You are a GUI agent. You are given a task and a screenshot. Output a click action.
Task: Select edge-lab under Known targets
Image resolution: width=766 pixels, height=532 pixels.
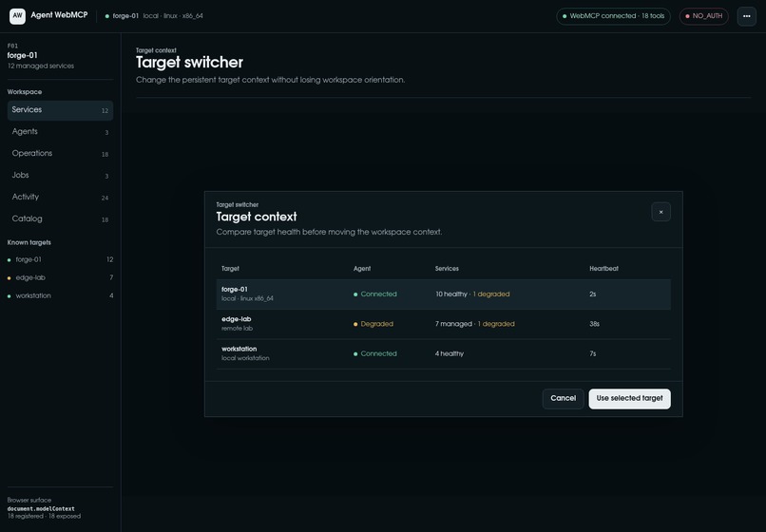[60, 278]
